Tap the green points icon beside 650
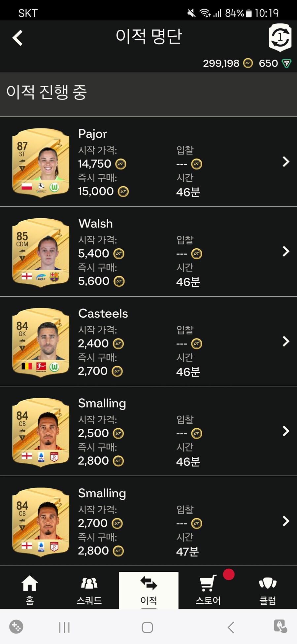The image size is (297, 644). click(x=286, y=63)
